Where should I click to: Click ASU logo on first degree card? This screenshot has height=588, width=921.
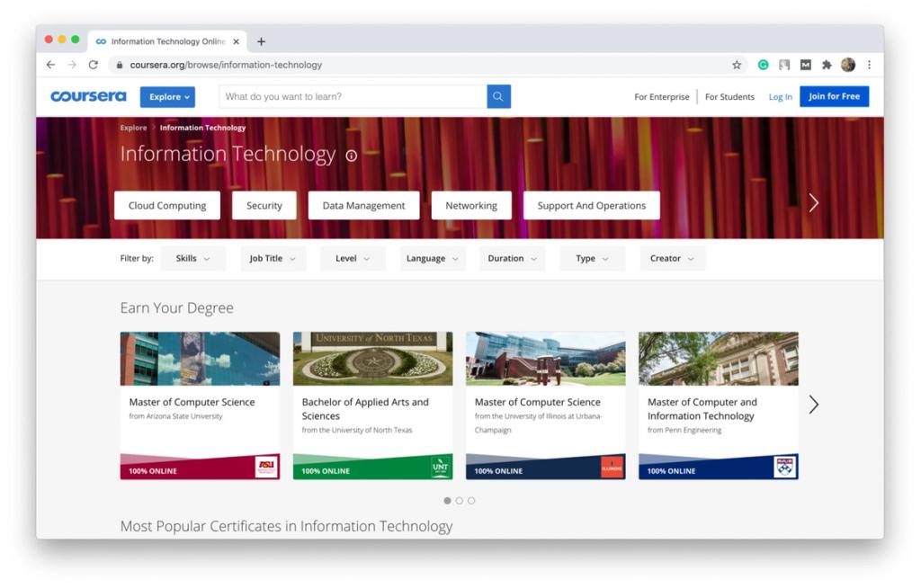[266, 467]
